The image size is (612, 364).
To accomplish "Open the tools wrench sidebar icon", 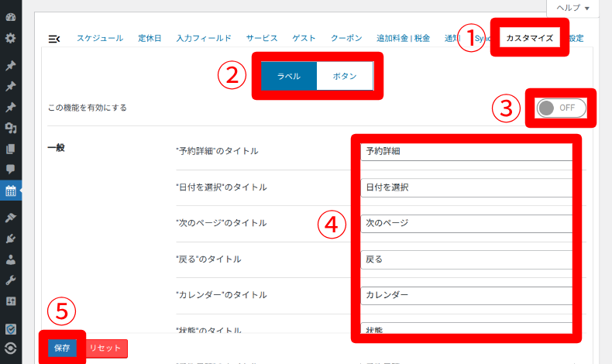I will coord(11,280).
